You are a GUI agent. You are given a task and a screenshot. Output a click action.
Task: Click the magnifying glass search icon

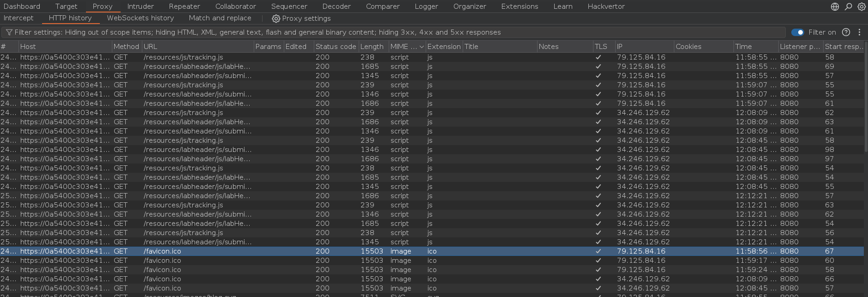click(848, 6)
